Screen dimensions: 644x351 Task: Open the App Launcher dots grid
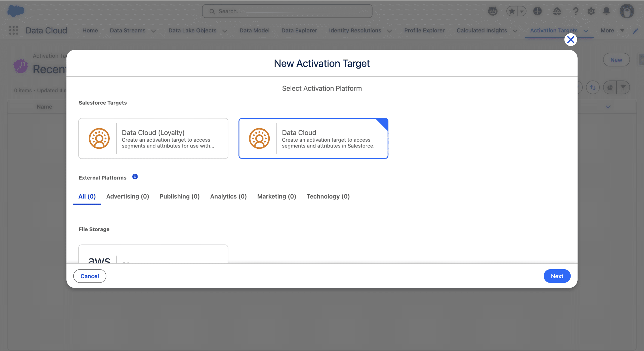pyautogui.click(x=14, y=30)
